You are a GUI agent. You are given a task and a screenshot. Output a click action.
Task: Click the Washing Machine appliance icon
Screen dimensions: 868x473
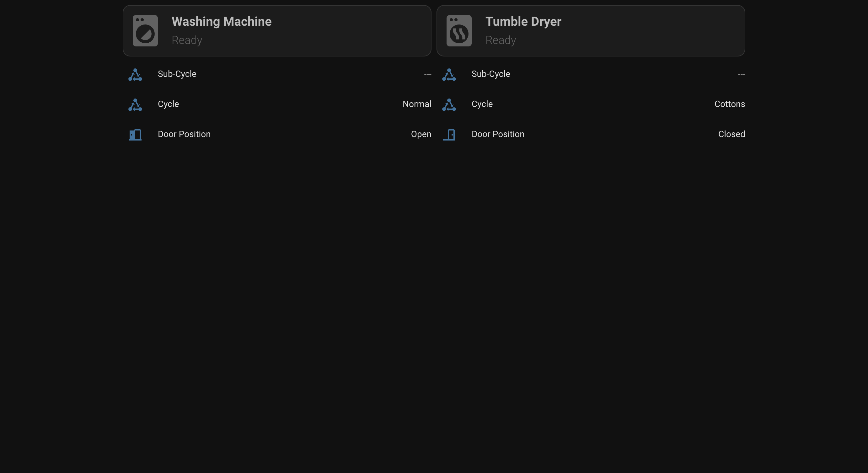pos(145,31)
